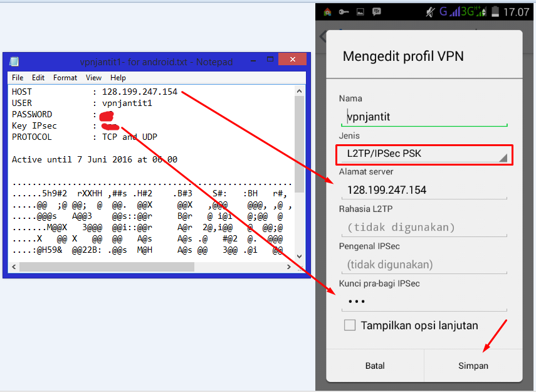Image resolution: width=536 pixels, height=392 pixels.
Task: Tap the BBM chat notification icon
Action: (377, 13)
